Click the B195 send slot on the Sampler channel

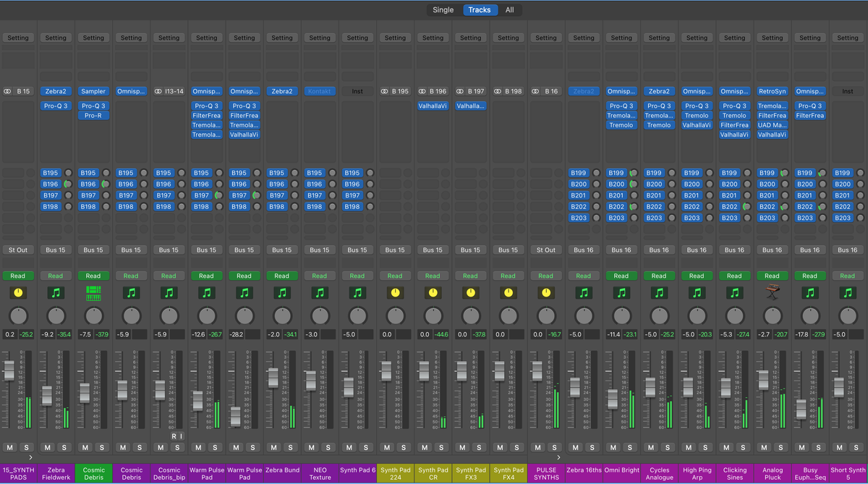(88, 173)
